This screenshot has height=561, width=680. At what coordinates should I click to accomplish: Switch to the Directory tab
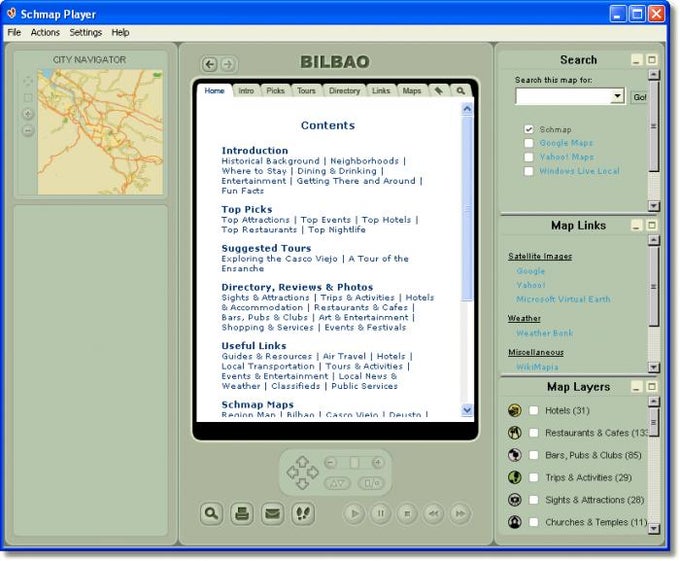pyautogui.click(x=344, y=91)
